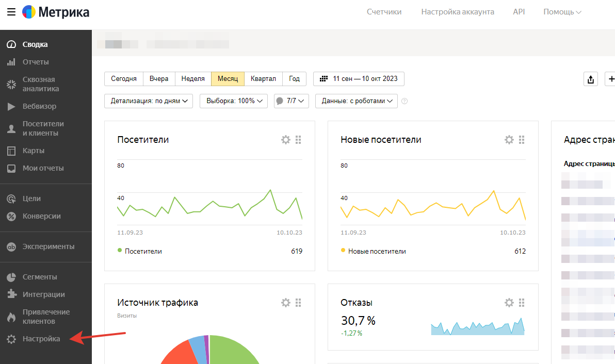Click the Посетители green line chart
The width and height of the screenshot is (615, 364).
[x=210, y=204]
